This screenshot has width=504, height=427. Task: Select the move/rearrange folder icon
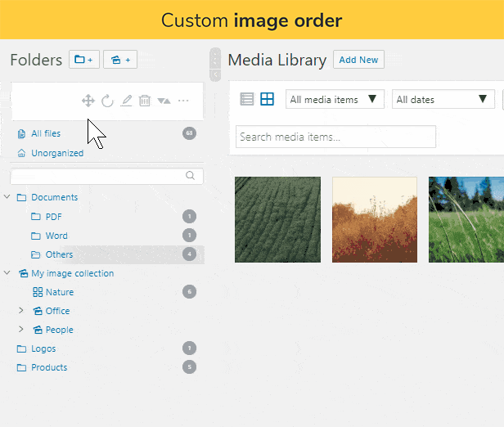(88, 101)
